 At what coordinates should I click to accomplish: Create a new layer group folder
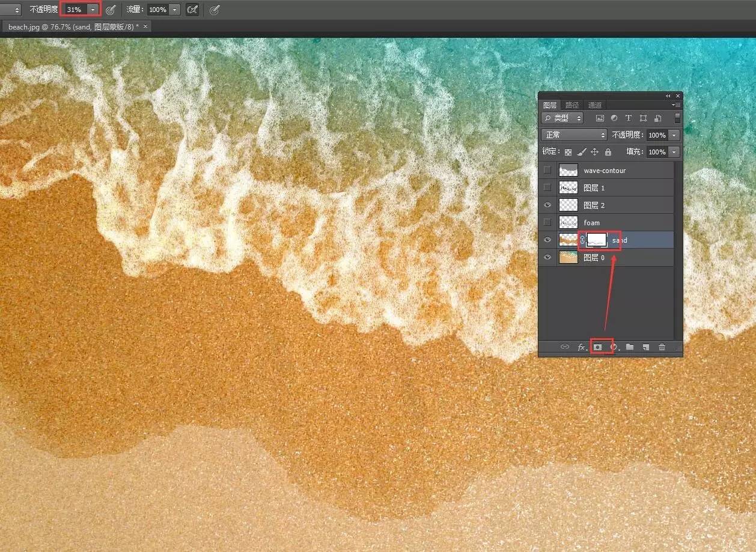(x=630, y=347)
